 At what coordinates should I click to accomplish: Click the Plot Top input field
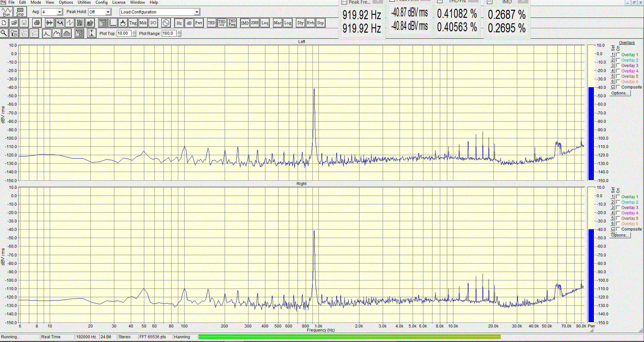point(124,33)
